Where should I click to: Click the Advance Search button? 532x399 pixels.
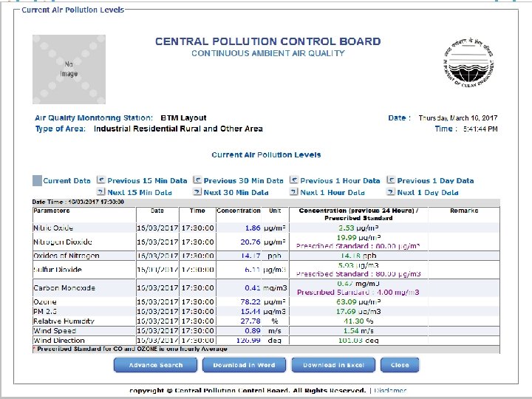(x=155, y=365)
